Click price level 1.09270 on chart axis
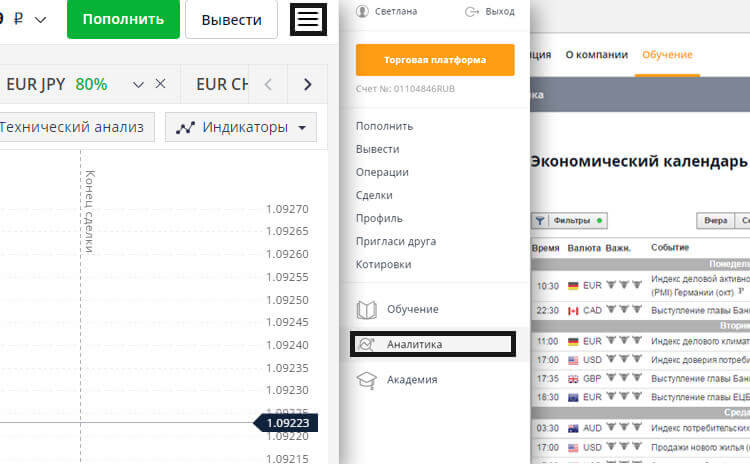750x464 pixels. pyautogui.click(x=287, y=210)
